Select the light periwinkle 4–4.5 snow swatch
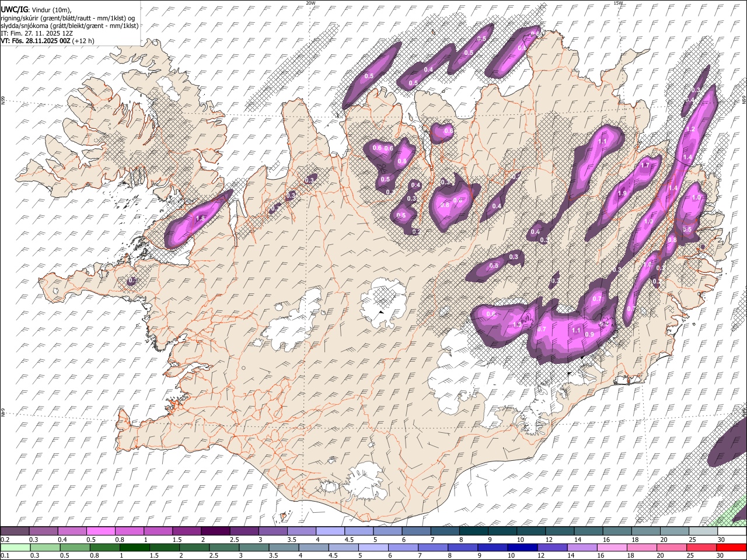This screenshot has height=560, width=747. [330, 531]
